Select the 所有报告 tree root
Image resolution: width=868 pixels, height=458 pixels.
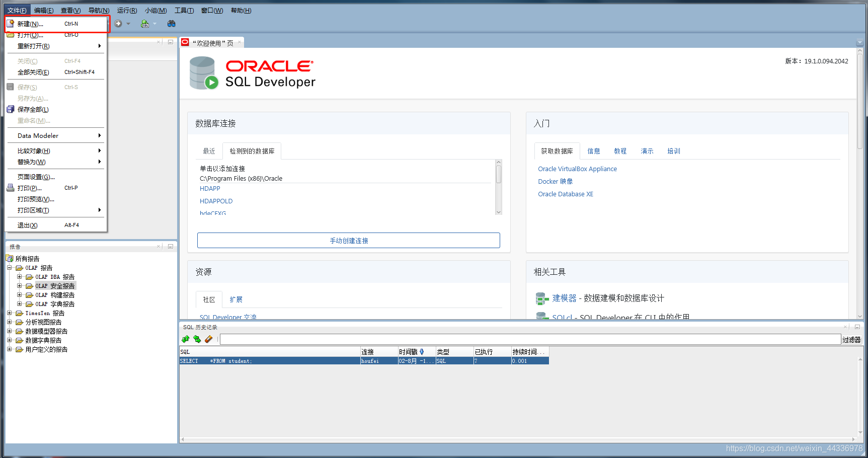tap(27, 259)
